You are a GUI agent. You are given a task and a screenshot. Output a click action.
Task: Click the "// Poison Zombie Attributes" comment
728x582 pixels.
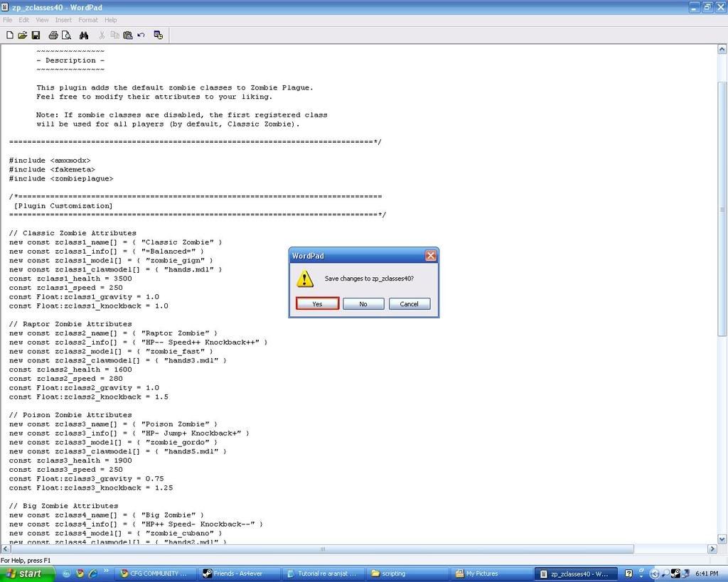70,415
